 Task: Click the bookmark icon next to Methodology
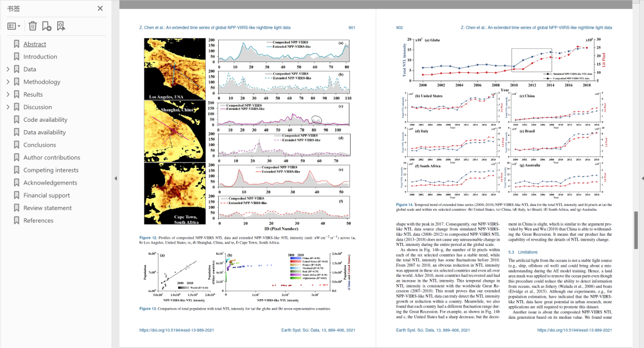click(x=17, y=81)
